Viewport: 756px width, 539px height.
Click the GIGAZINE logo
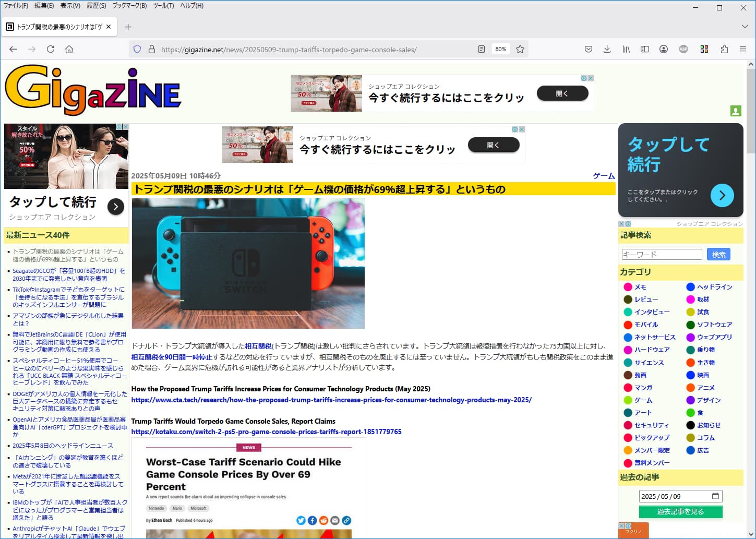tap(93, 90)
